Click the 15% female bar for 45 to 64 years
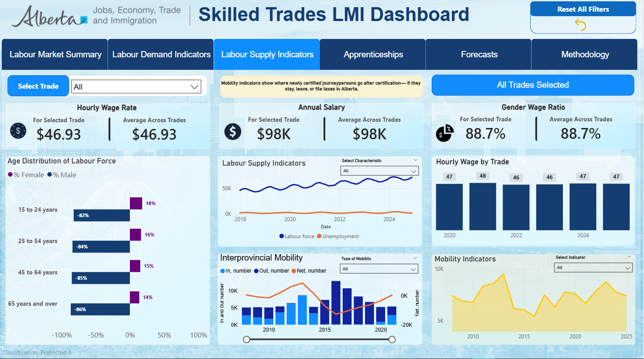This screenshot has height=359, width=644. coord(135,266)
